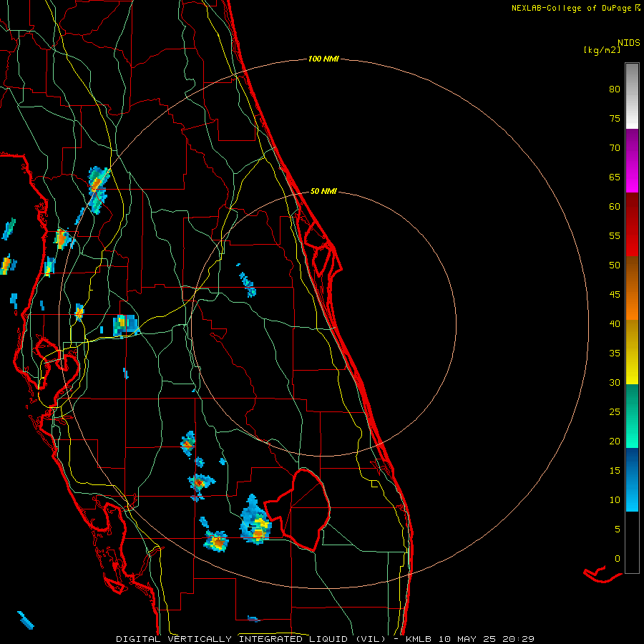The image size is (644, 644).
Task: Select the 75 value on the legend
Action: click(x=615, y=118)
